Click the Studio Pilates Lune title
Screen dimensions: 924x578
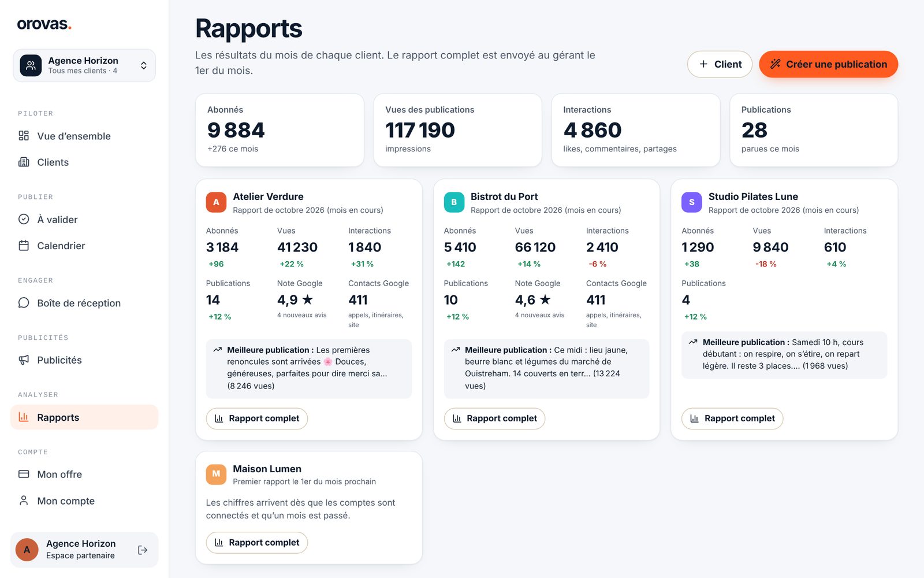coord(753,197)
